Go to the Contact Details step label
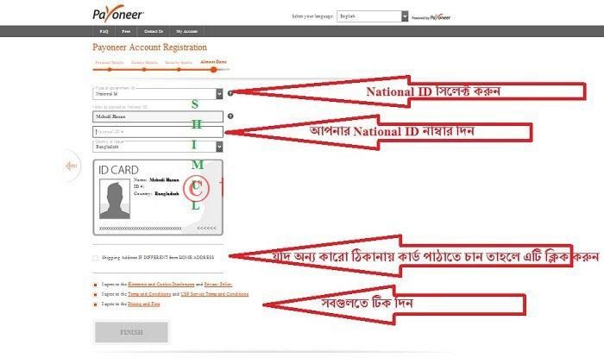Image resolution: width=604 pixels, height=364 pixels. (x=144, y=62)
